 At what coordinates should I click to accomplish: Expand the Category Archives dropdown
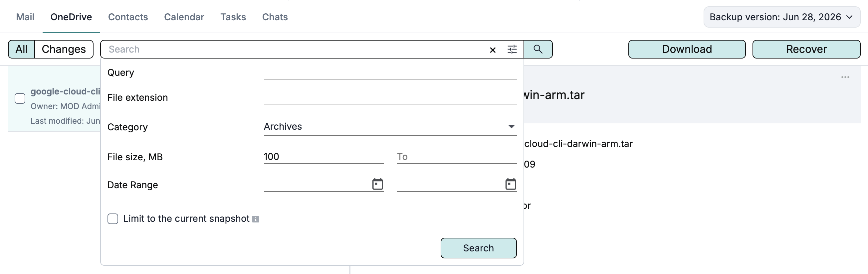pos(390,127)
